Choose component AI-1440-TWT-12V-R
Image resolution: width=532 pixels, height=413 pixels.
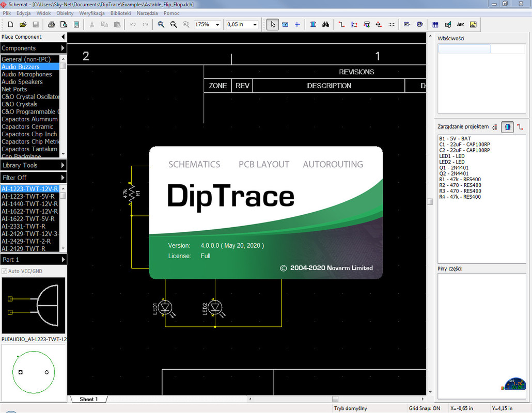[x=30, y=204]
